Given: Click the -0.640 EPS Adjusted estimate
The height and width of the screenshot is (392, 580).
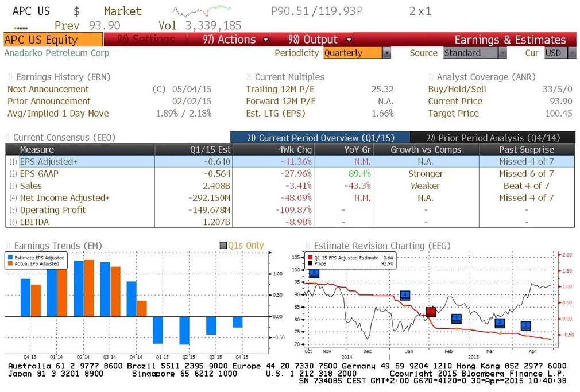Looking at the screenshot, I should (x=216, y=162).
